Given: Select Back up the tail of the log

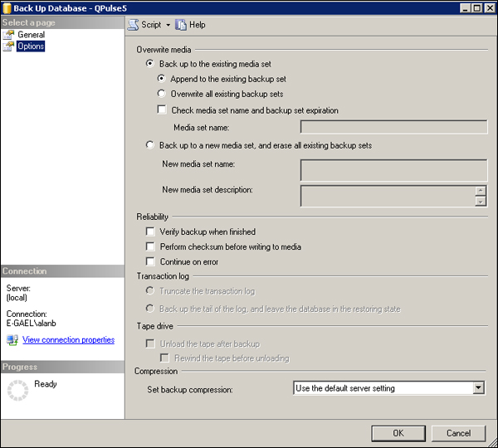Looking at the screenshot, I should [x=150, y=309].
